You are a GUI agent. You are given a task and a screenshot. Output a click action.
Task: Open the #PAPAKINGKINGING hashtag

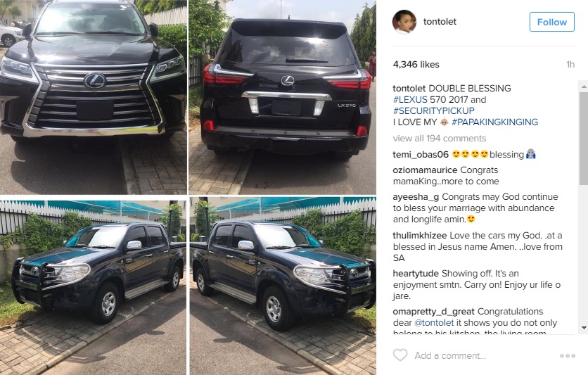click(494, 122)
